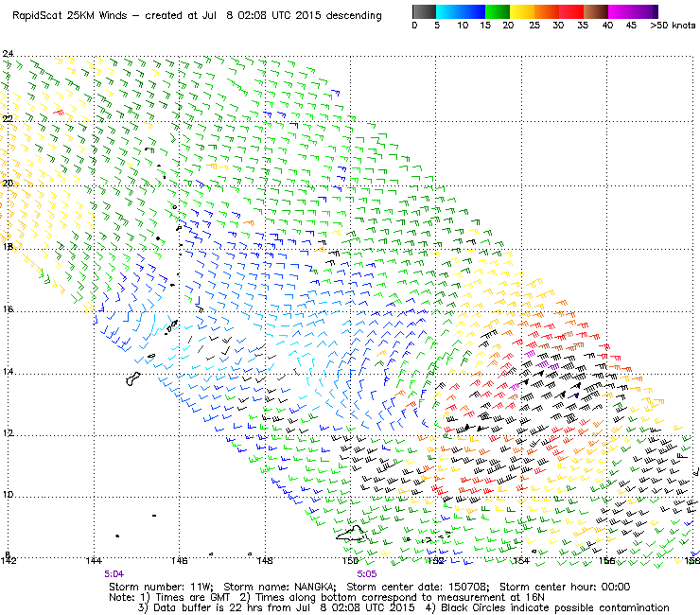The width and height of the screenshot is (700, 615).
Task: Click the latitude label '16' on the left axis
Action: pos(8,308)
